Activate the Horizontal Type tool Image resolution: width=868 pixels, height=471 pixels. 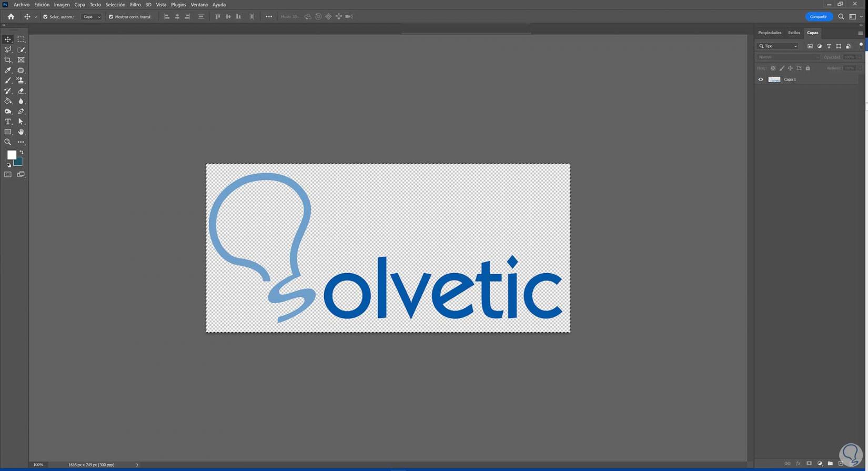(x=8, y=122)
